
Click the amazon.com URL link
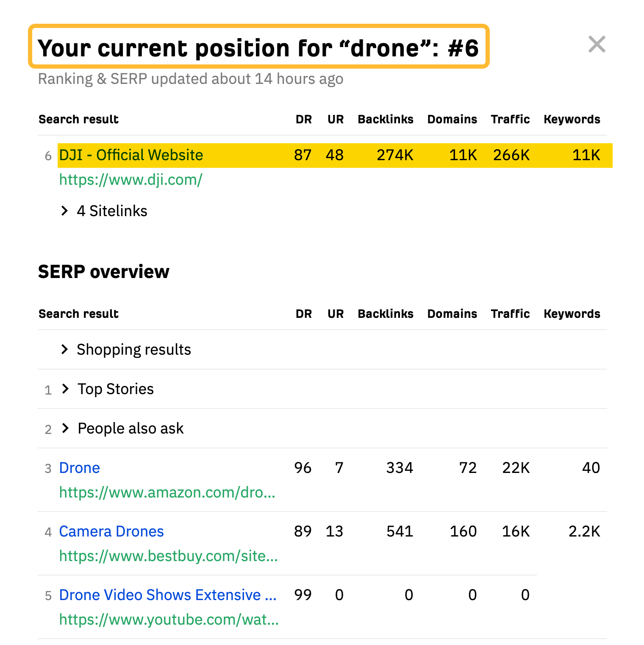tap(167, 492)
